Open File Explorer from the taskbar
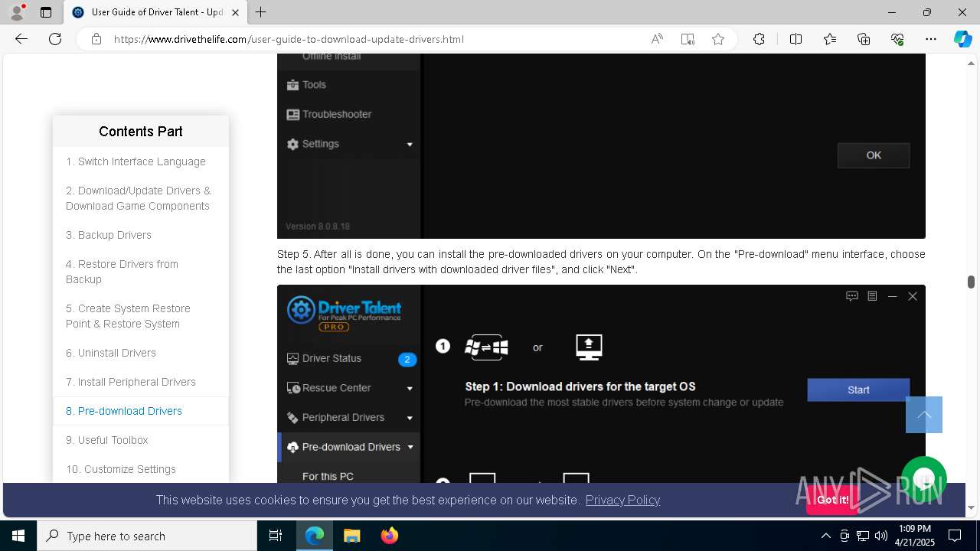Viewport: 980px width, 551px height. (351, 536)
